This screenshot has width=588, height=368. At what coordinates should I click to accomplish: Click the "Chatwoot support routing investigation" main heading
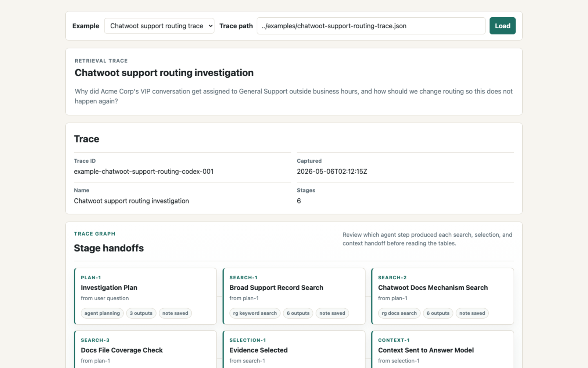(164, 73)
